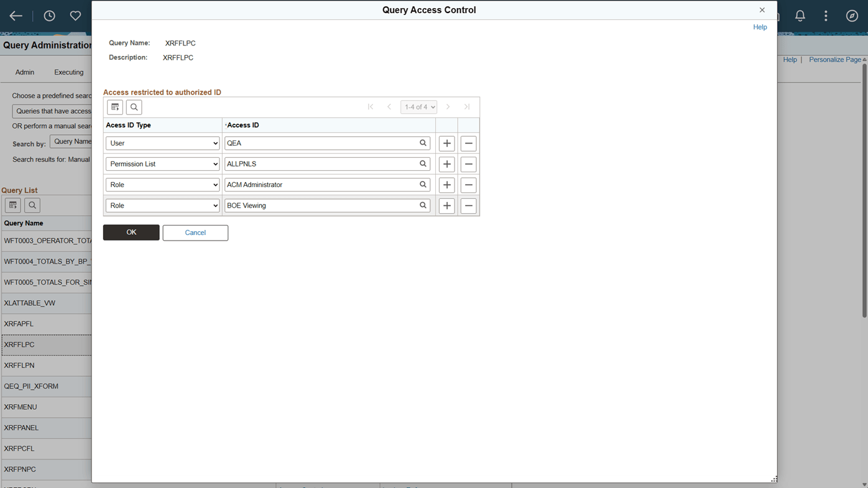Close the Query Access Control dialog
The height and width of the screenshot is (488, 868).
(x=762, y=10)
